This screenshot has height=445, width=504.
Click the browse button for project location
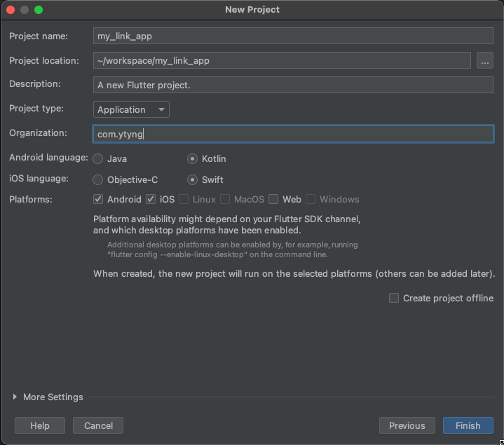pos(484,60)
